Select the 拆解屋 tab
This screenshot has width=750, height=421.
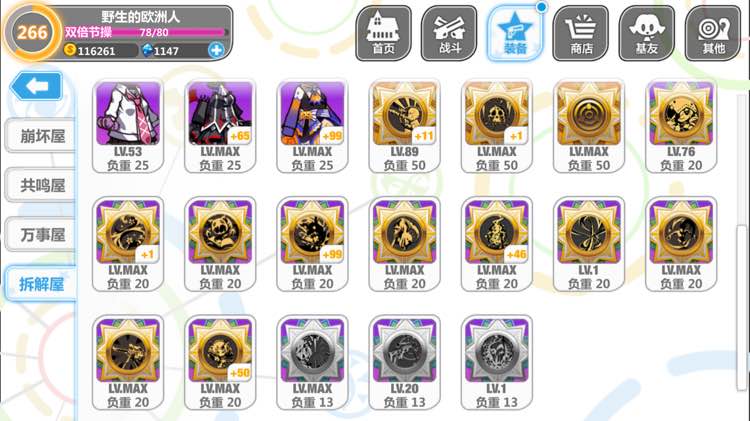(x=40, y=284)
